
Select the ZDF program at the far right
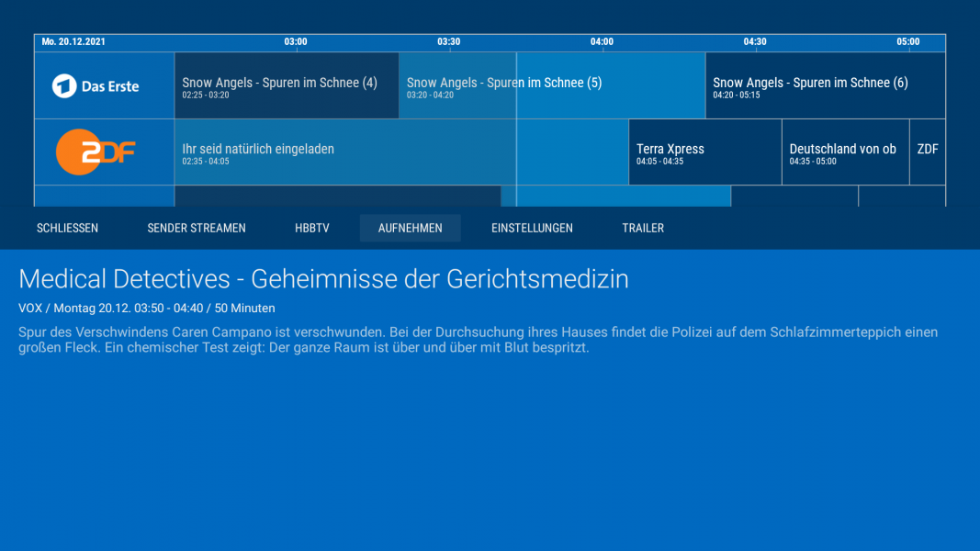(x=927, y=152)
